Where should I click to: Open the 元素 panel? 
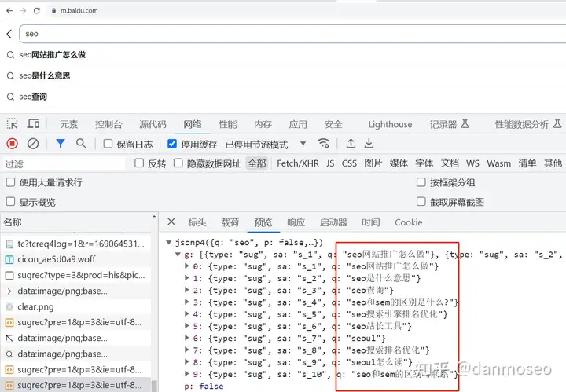[68, 124]
